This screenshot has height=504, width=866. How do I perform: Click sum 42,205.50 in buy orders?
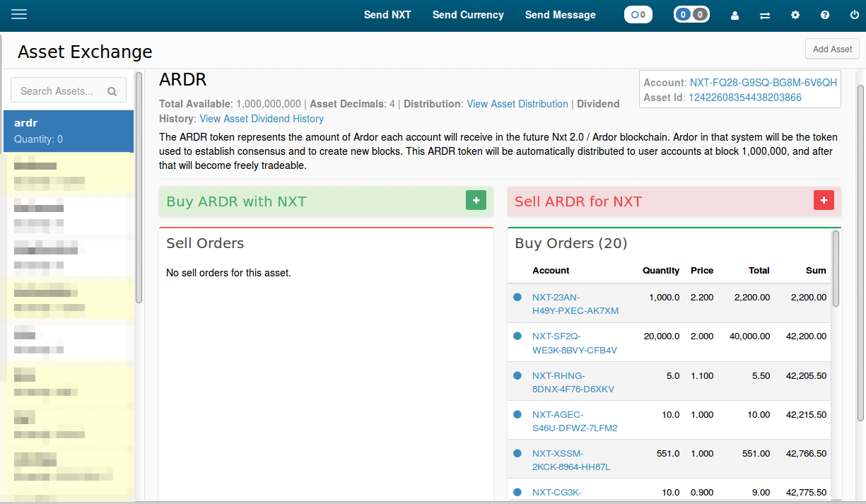(806, 376)
